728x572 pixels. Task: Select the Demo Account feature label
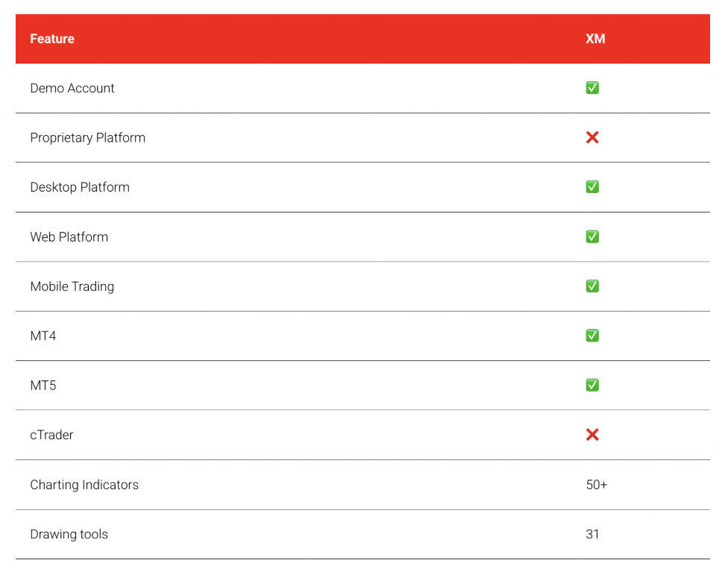(72, 88)
